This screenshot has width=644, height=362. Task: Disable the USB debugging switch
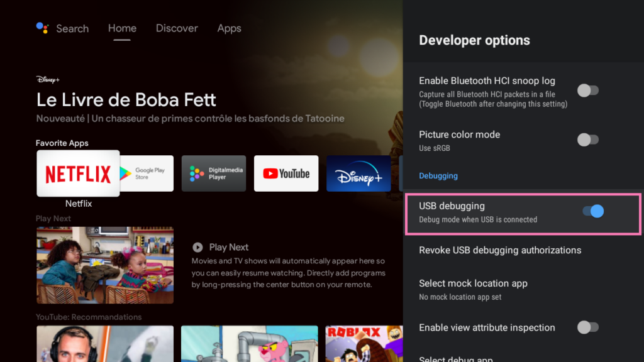(593, 211)
